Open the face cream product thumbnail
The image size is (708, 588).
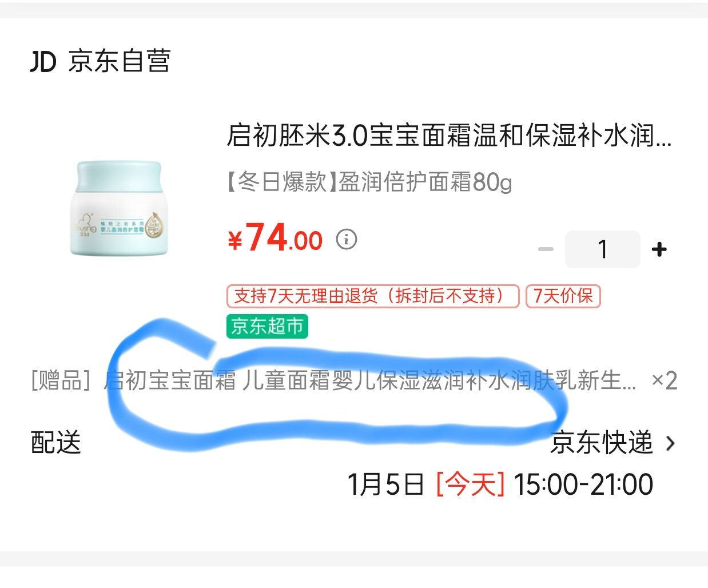click(x=120, y=208)
